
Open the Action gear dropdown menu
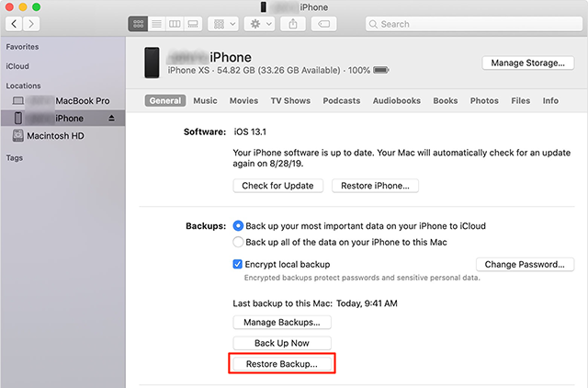pos(258,24)
